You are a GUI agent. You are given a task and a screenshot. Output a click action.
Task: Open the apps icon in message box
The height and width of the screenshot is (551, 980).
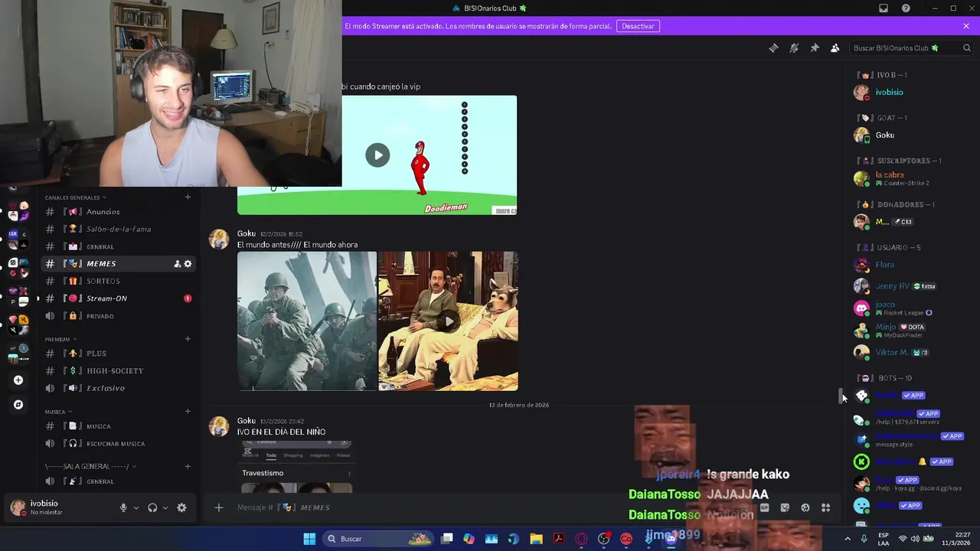(x=826, y=507)
